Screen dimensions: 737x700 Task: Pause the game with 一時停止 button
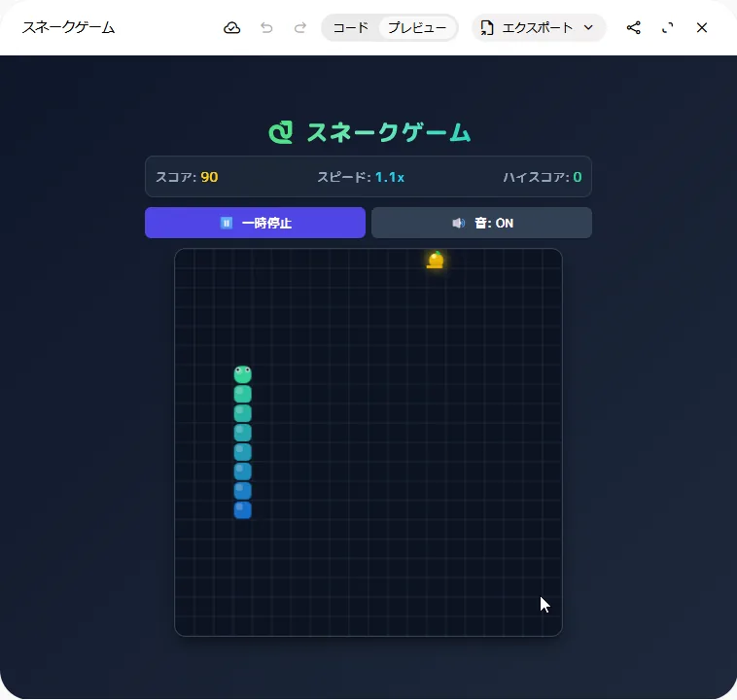[x=255, y=223]
